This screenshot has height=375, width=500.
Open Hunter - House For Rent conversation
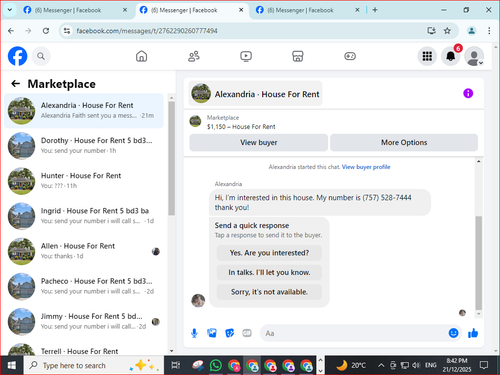84,181
